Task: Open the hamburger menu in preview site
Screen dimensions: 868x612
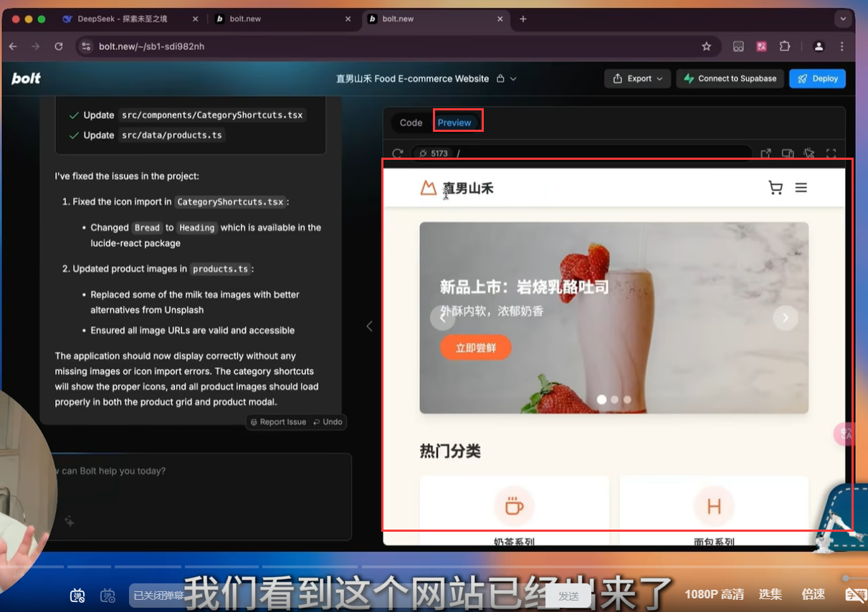Action: pos(801,188)
